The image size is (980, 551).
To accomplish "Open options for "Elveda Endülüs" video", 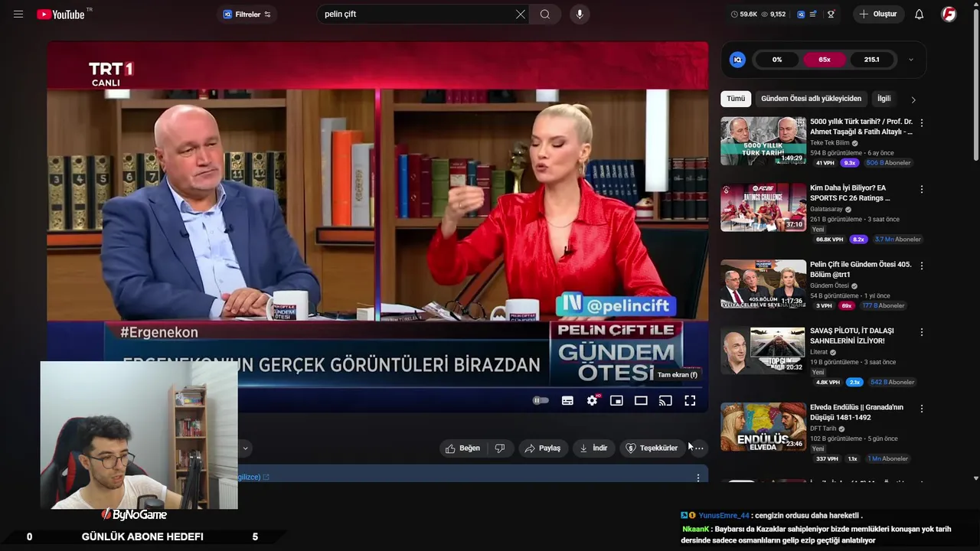I will pos(922,409).
